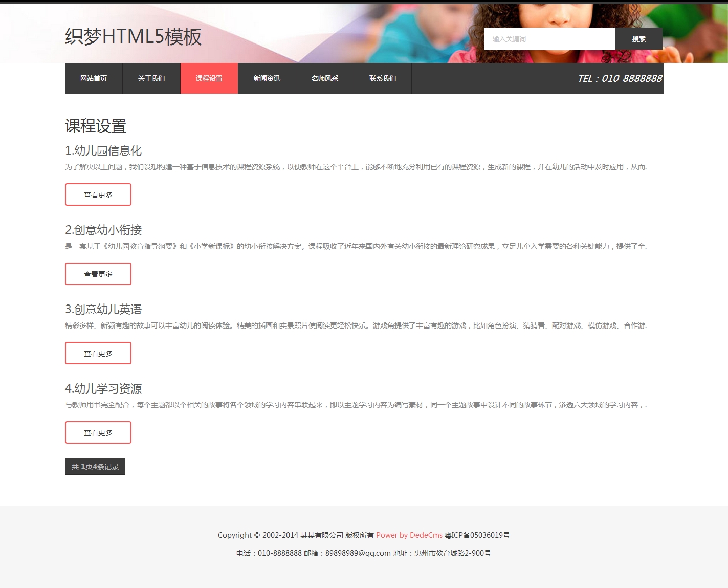Screen dimensions: 728x588
Task: Open the 4.幼儿学习资源 course title
Action: click(103, 388)
